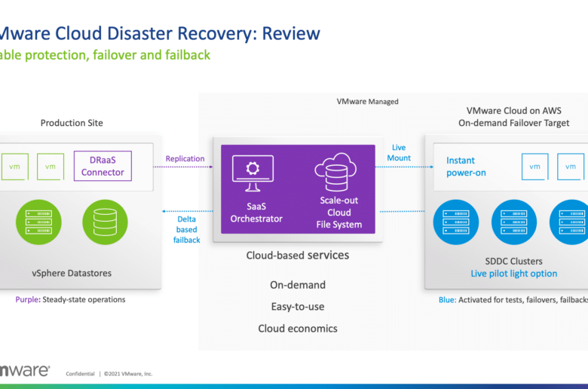
Task: Click the second blue vm box on failover target
Action: 571,167
